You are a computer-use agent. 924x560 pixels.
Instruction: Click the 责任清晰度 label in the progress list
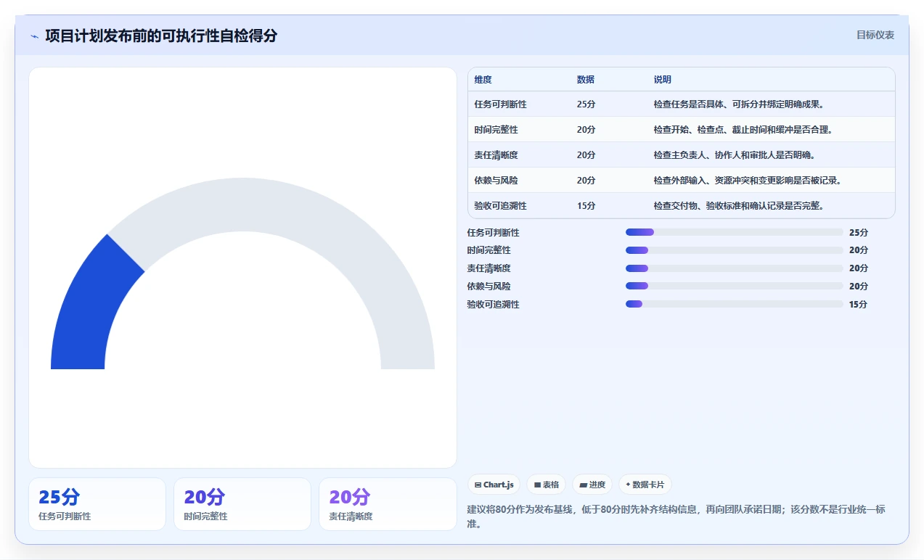pyautogui.click(x=489, y=268)
